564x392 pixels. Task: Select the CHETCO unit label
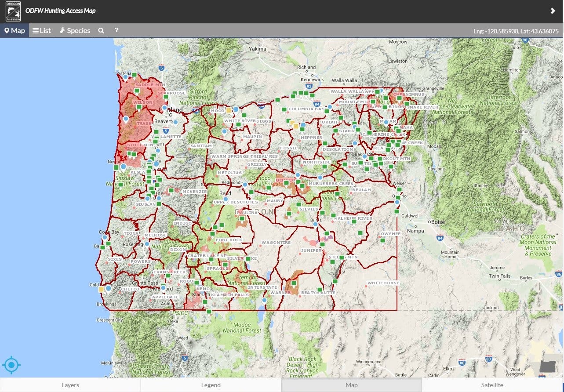click(x=130, y=289)
